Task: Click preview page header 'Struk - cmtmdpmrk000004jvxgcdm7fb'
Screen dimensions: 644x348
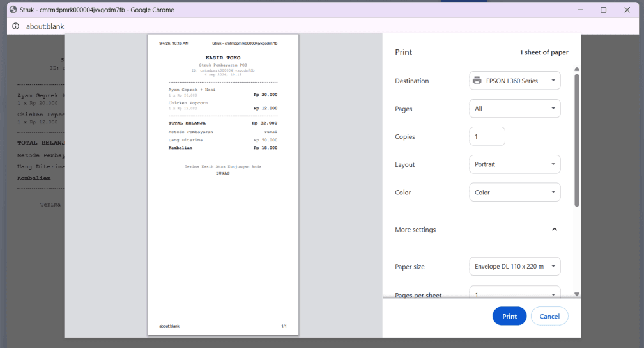Action: [x=245, y=43]
